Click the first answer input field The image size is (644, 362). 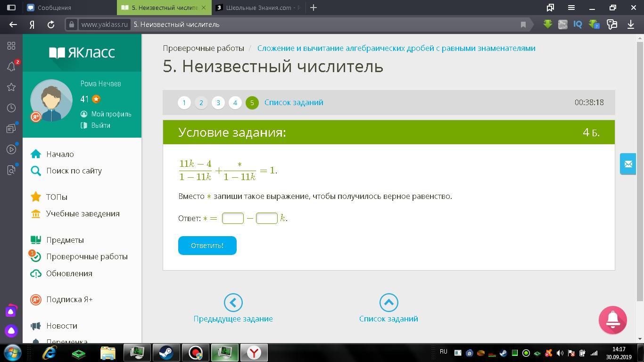pos(233,218)
